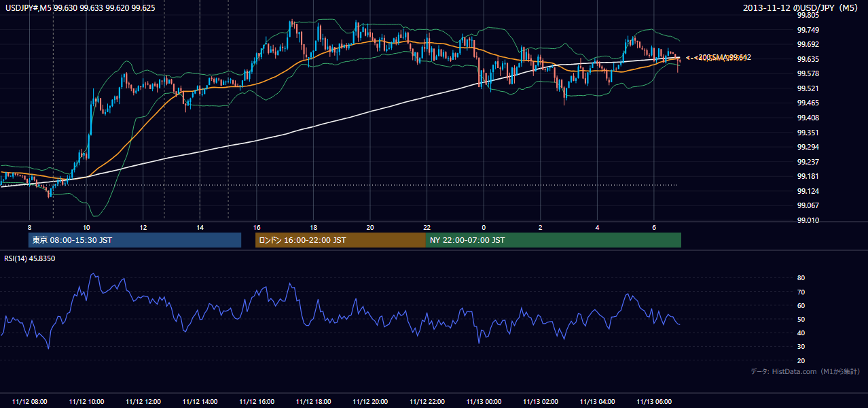Viewport: 868px width, 408px height.
Task: Click hour label 10 under price chart
Action: tap(86, 227)
